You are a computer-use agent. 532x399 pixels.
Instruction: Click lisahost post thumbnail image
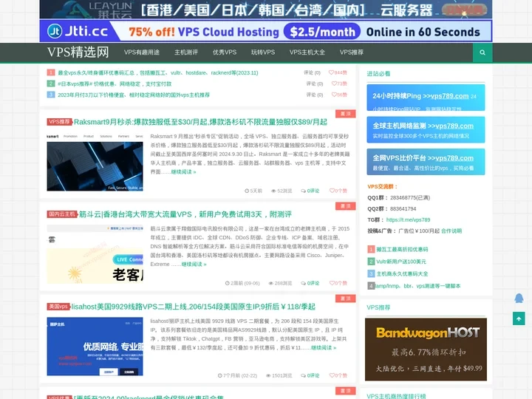[x=95, y=347]
